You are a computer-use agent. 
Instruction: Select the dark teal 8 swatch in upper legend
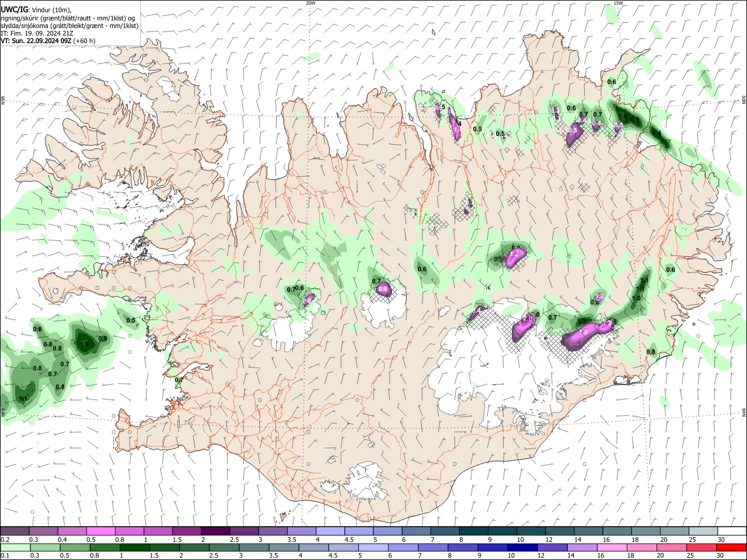(x=473, y=531)
